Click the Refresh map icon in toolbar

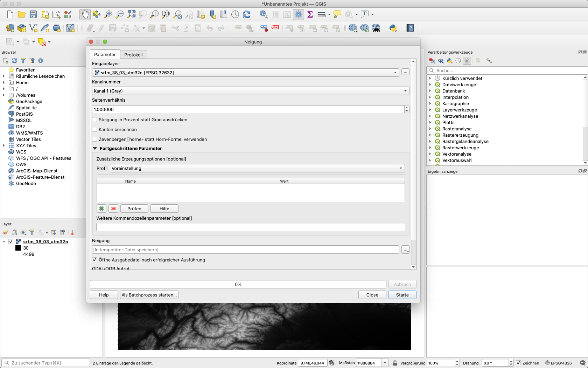(247, 14)
